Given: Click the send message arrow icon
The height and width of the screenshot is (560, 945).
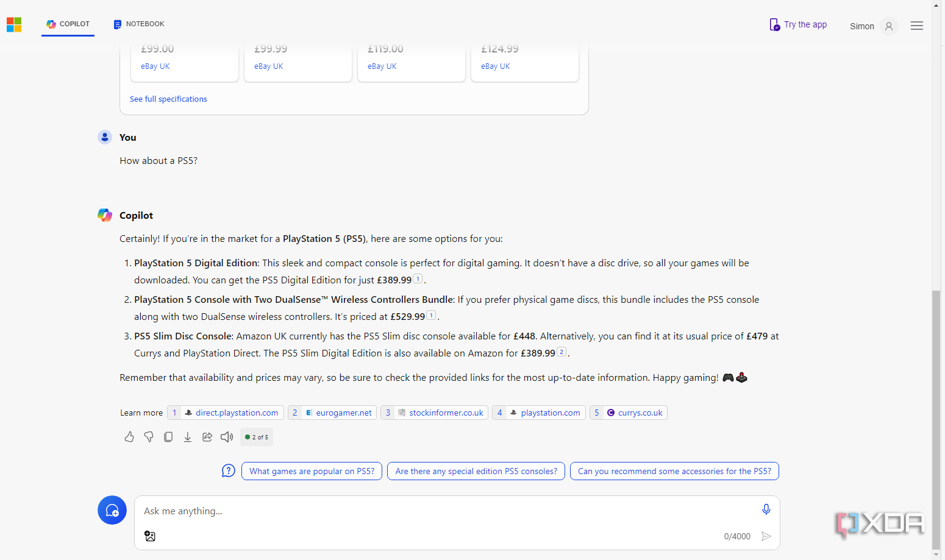Looking at the screenshot, I should tap(766, 536).
